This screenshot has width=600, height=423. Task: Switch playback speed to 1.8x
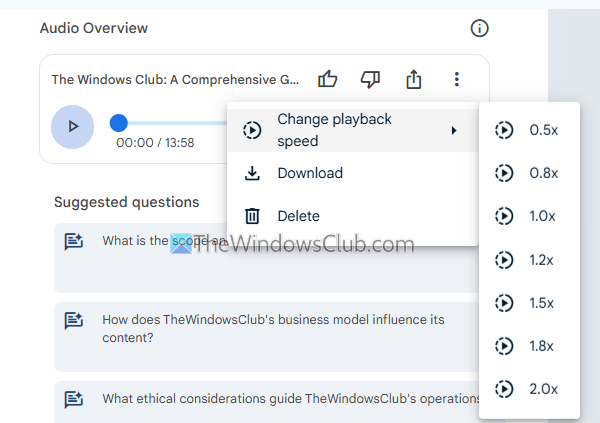click(x=530, y=346)
